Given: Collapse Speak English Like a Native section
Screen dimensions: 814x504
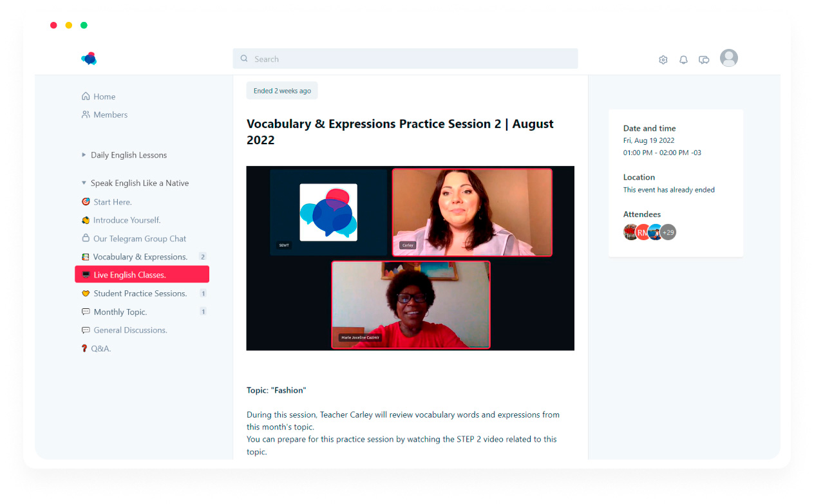Looking at the screenshot, I should 84,183.
